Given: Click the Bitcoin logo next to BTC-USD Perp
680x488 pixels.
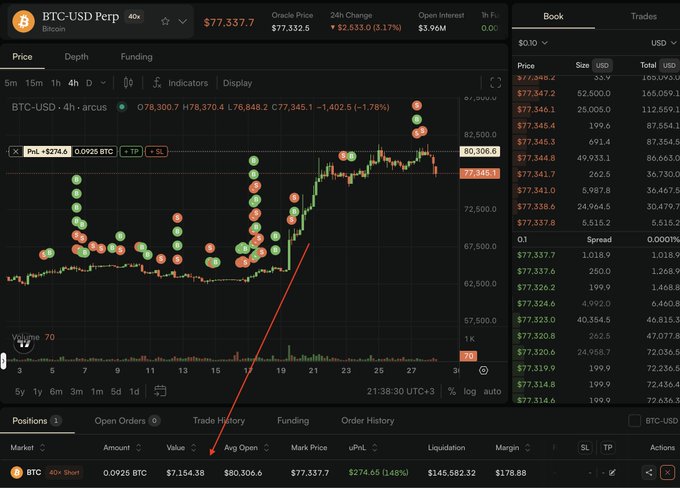Looking at the screenshot, I should coord(23,21).
